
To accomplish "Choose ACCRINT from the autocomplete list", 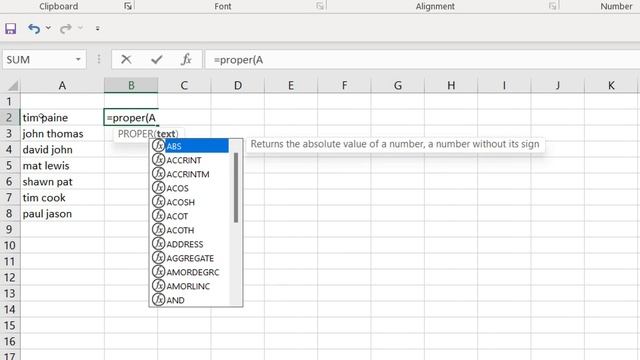I will click(x=190, y=160).
